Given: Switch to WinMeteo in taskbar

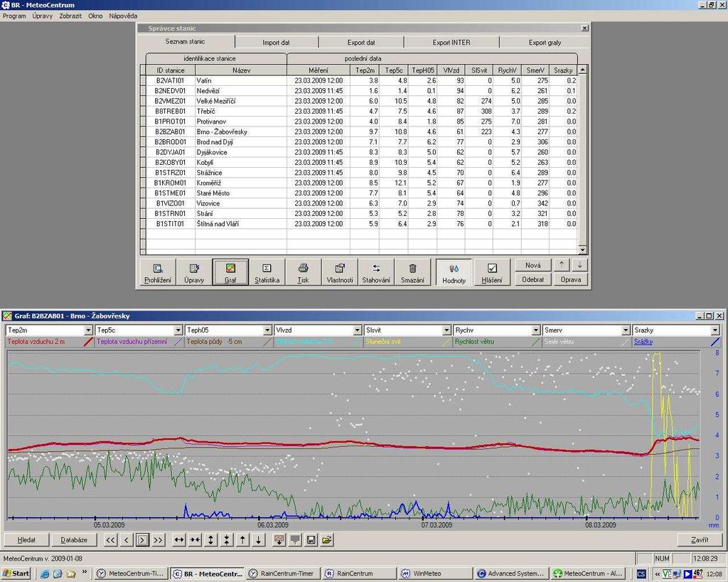Looking at the screenshot, I should [x=434, y=573].
